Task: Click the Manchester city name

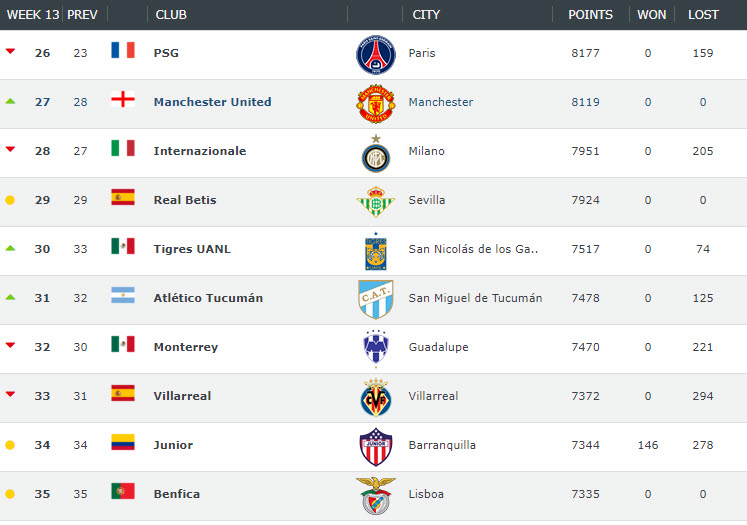Action: click(441, 102)
